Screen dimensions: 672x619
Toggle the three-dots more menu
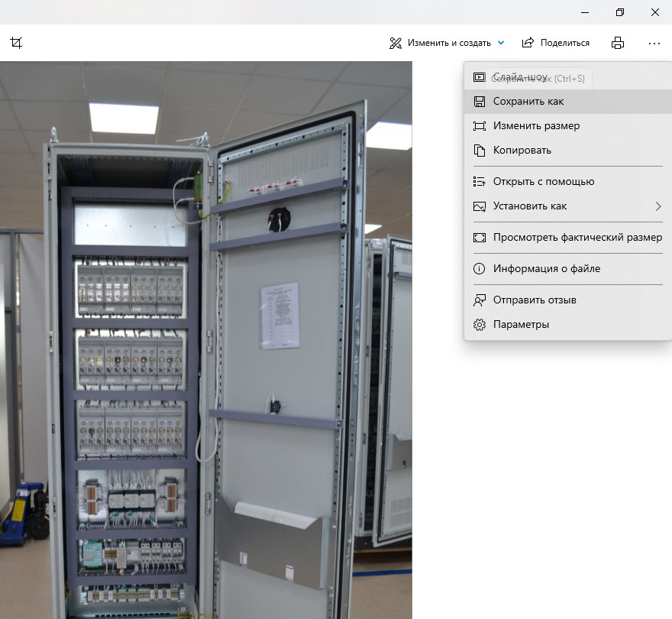654,44
